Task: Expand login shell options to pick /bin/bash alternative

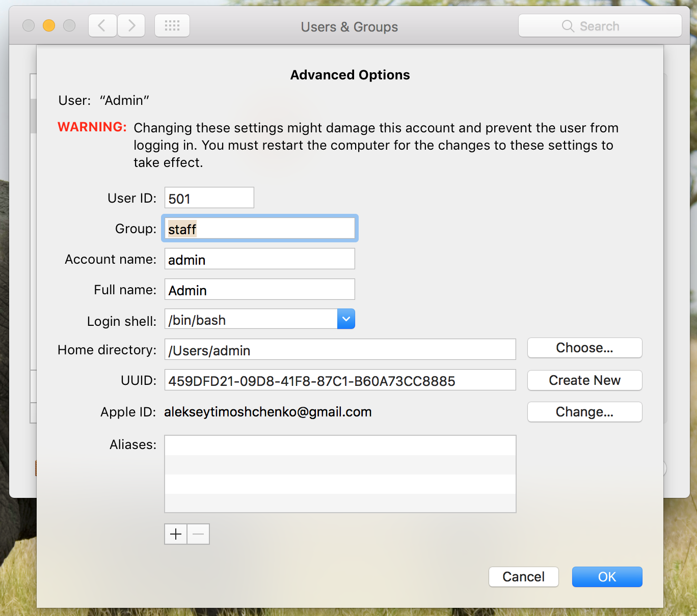Action: coord(346,319)
